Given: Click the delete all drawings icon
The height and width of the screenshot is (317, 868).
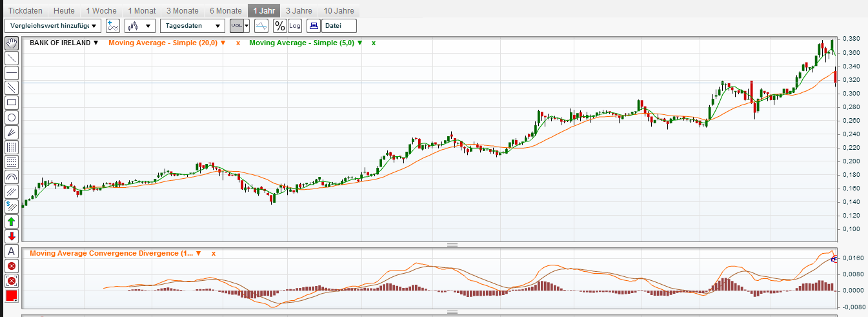Looking at the screenshot, I should click(12, 281).
